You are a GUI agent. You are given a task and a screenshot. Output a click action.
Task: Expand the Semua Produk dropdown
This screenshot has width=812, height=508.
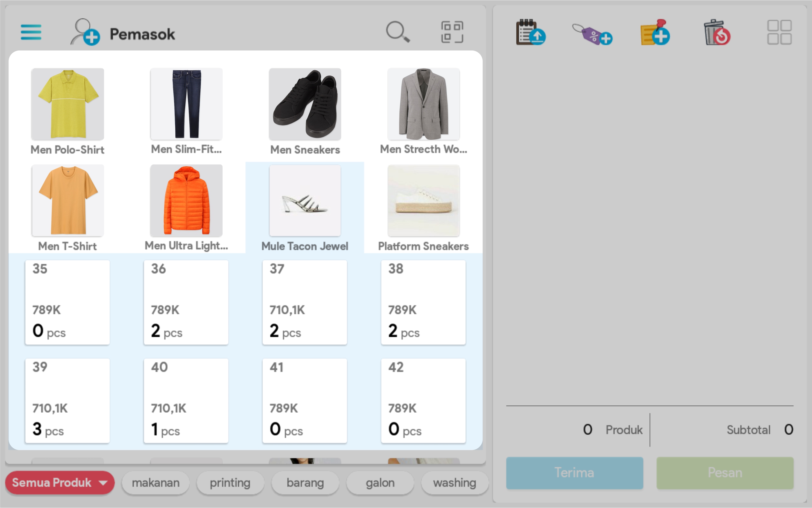tap(60, 482)
